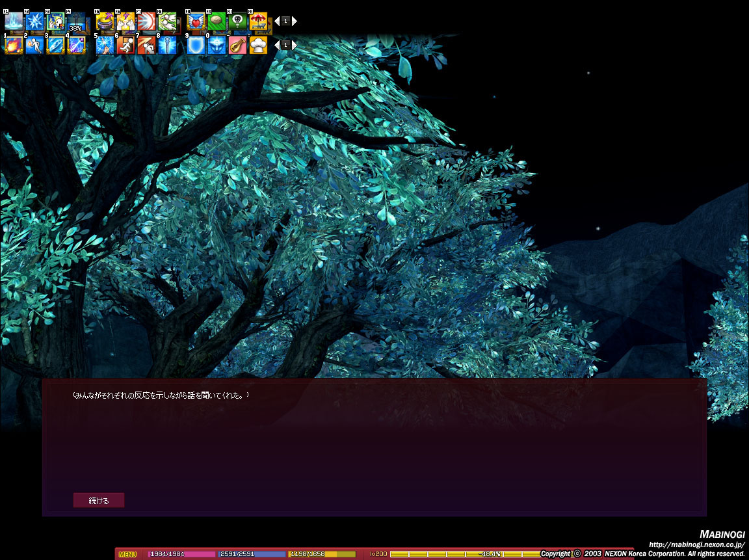This screenshot has height=560, width=749.
Task: Activate the blue shield skill in slot 9
Action: (x=196, y=45)
